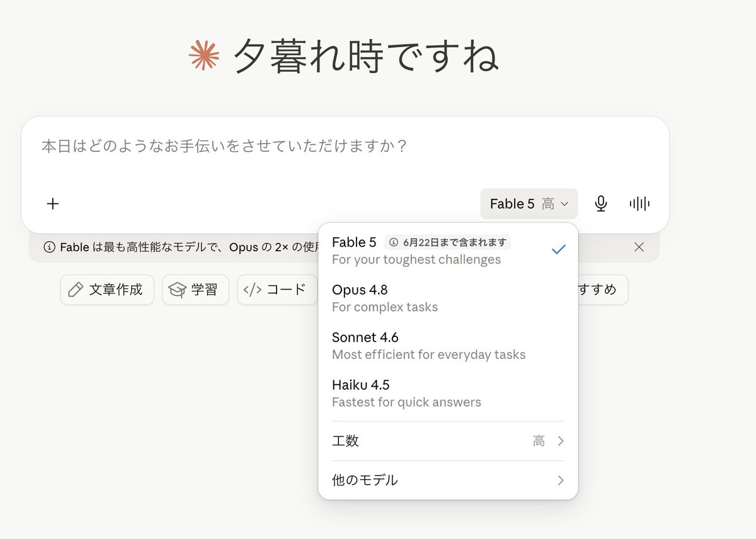Open the Fable 5 model selector dropdown
Screen dimensions: 756x539
coord(529,203)
